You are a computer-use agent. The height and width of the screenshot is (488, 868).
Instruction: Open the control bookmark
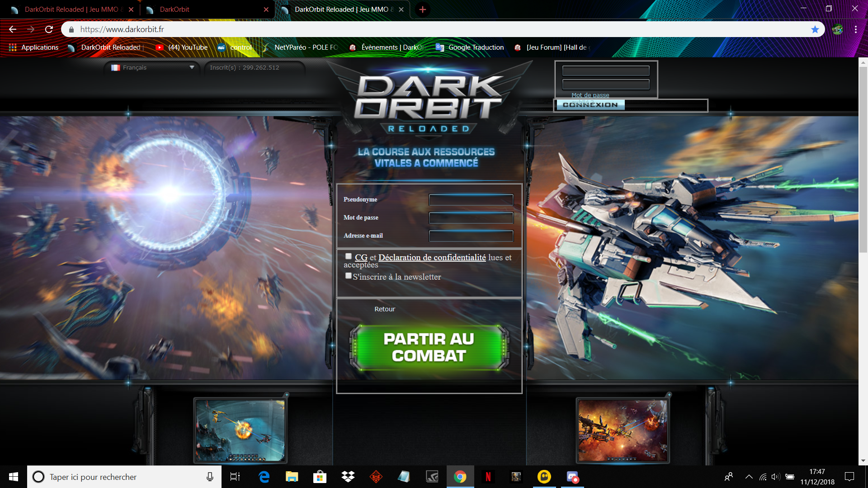click(234, 47)
